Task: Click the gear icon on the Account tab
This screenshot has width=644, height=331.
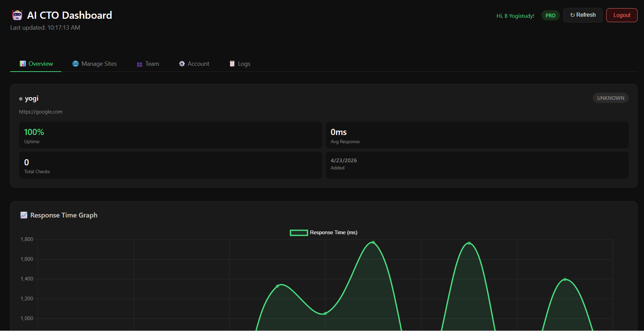Action: point(182,64)
